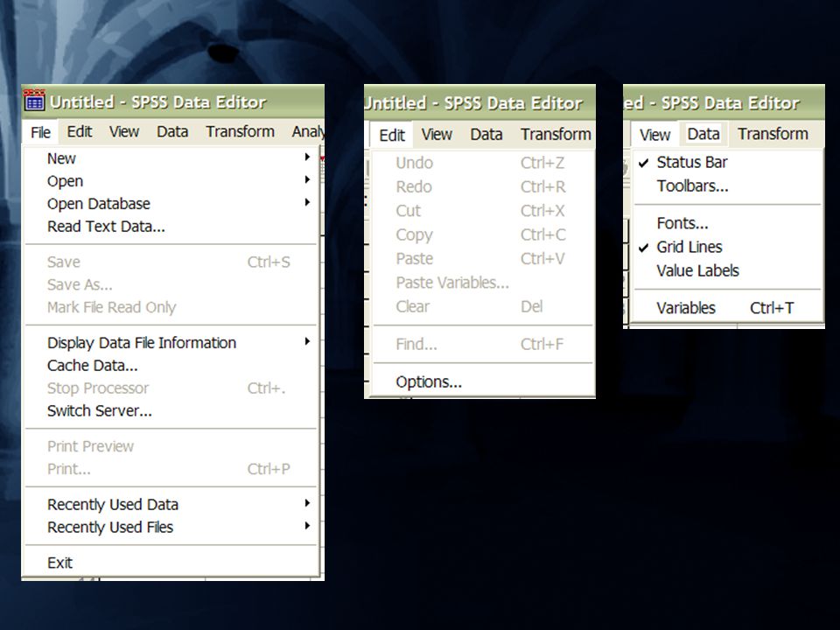The width and height of the screenshot is (840, 630).
Task: Open Options from the Edit menu
Action: tap(483, 382)
